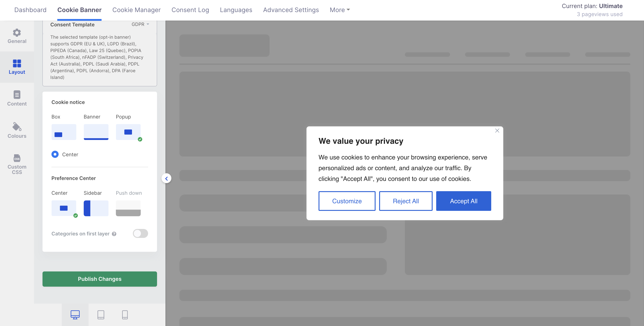Click the Categories on first layer help icon
Image resolution: width=644 pixels, height=326 pixels.
[114, 234]
